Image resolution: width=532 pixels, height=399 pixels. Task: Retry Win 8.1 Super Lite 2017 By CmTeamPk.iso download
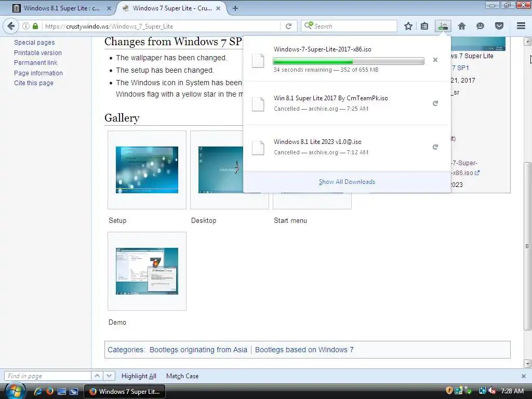pyautogui.click(x=435, y=103)
